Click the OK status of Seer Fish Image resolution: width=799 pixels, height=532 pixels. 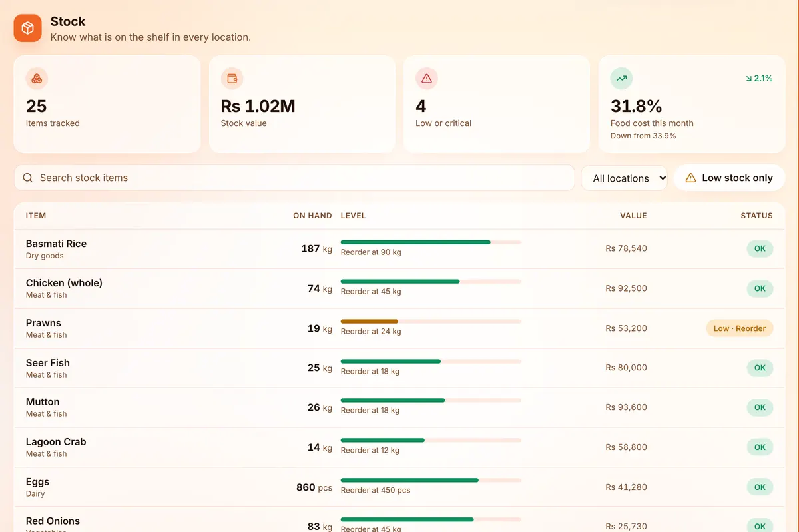pos(760,368)
